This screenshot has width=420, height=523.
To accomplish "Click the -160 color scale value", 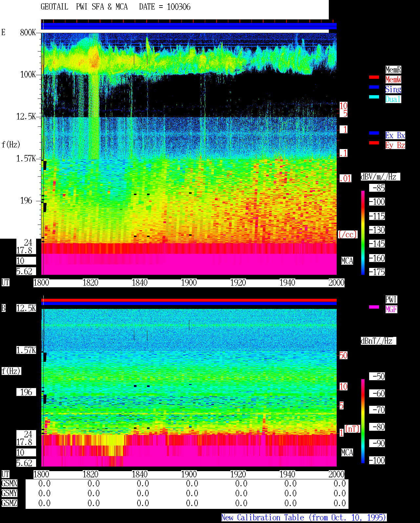I will pyautogui.click(x=377, y=258).
